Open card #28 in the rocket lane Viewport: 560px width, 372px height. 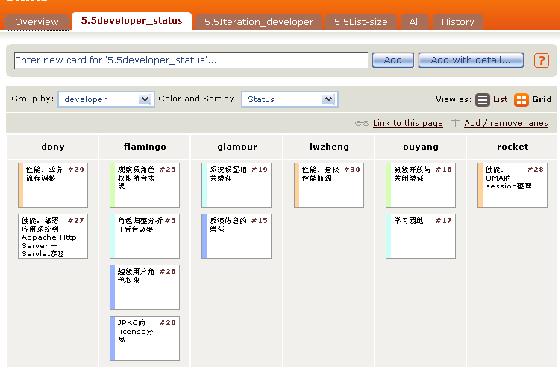pos(512,185)
